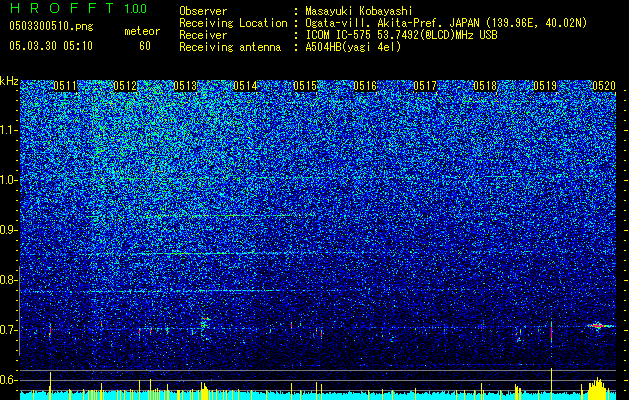Click the 0511 time marker label
The image size is (629, 400).
point(65,86)
